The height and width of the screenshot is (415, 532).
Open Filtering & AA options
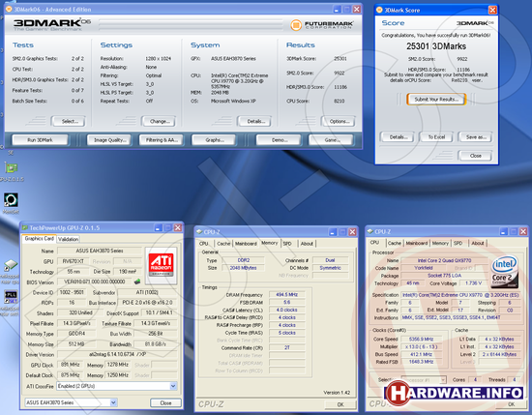point(162,140)
